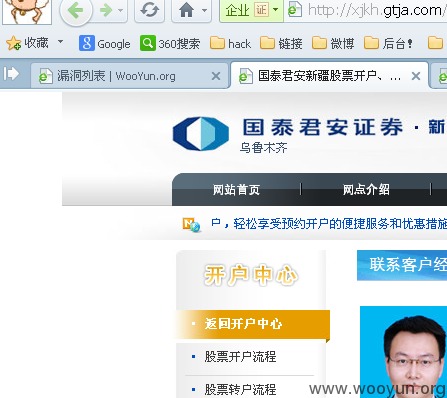447x398 pixels.
Task: Open the forward history dropdown arrow
Action: pyautogui.click(x=121, y=11)
